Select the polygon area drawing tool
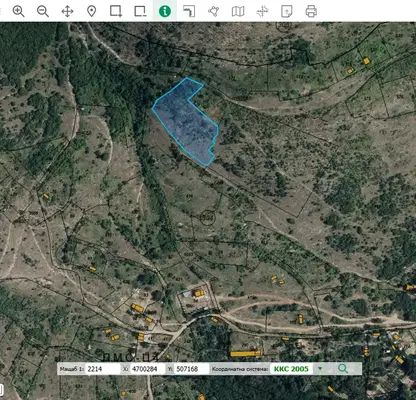 (213, 11)
